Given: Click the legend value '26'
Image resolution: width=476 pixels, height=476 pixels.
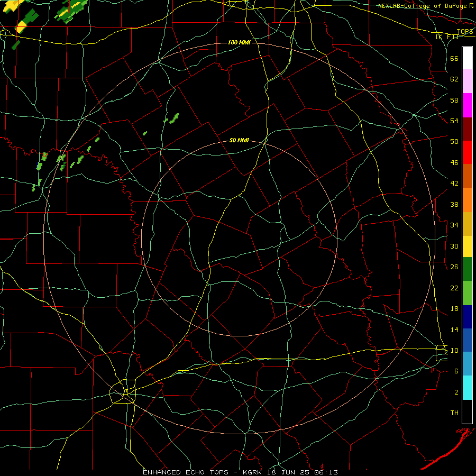Looking at the screenshot, I should click(454, 267).
